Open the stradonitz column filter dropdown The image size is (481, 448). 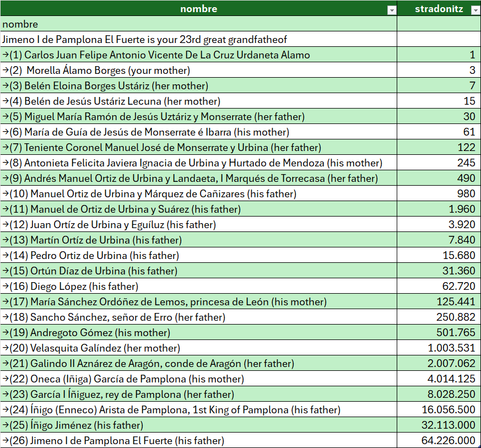pyautogui.click(x=475, y=10)
